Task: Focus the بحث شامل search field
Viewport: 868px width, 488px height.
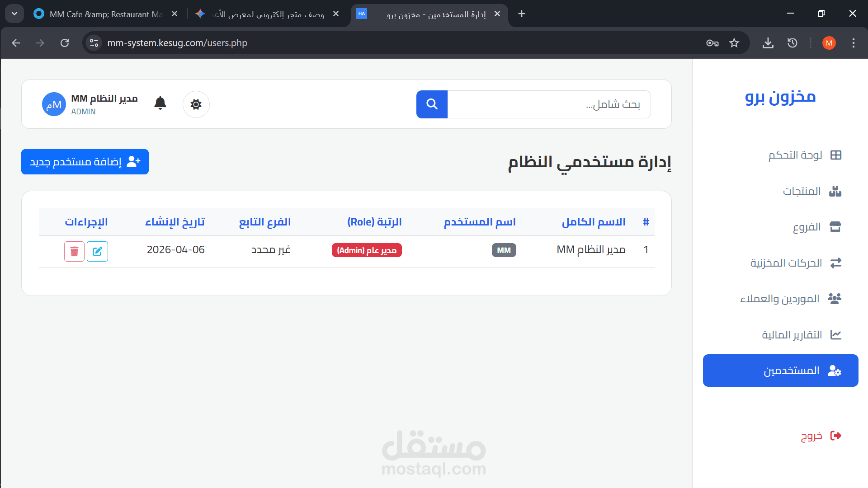Action: pyautogui.click(x=548, y=104)
